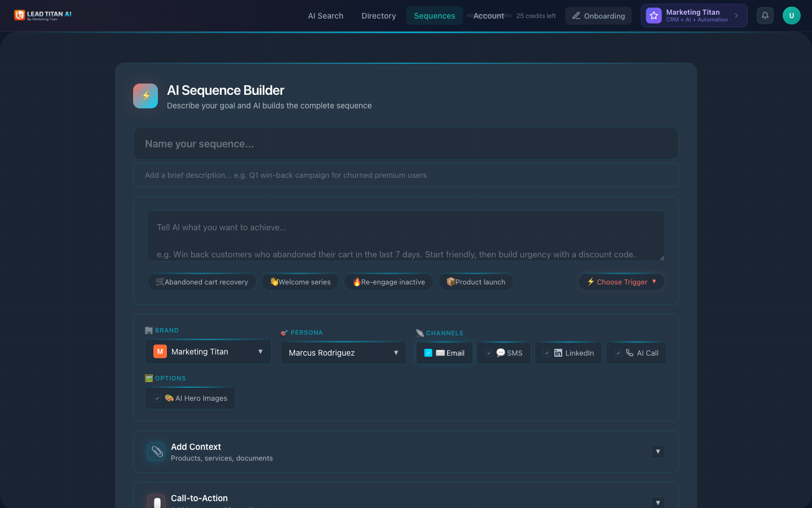This screenshot has height=508, width=812.
Task: Switch to the Directory tab
Action: point(378,16)
